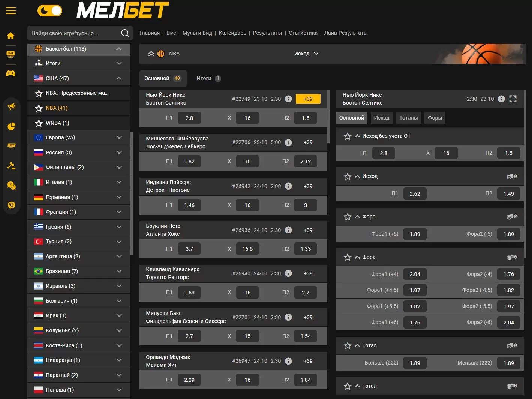Click the +39 button for Knicks–Celtics
532x399 pixels.
pyautogui.click(x=308, y=99)
